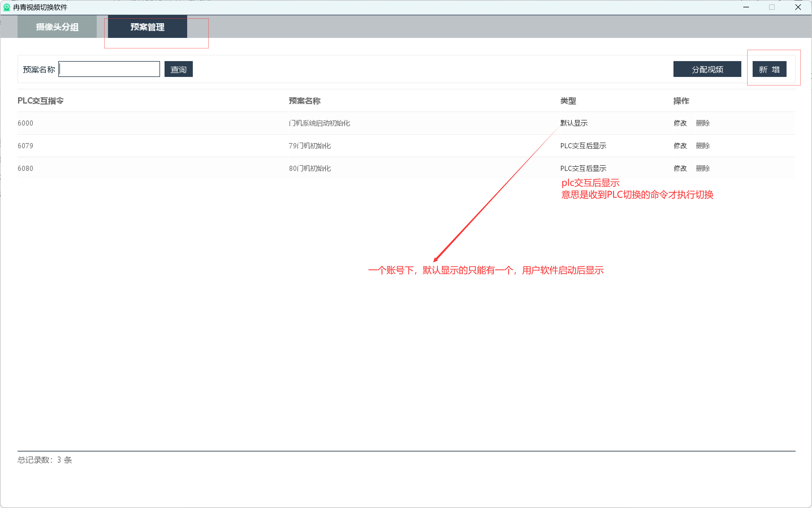Click the 80门机初始化 plan name

point(310,168)
